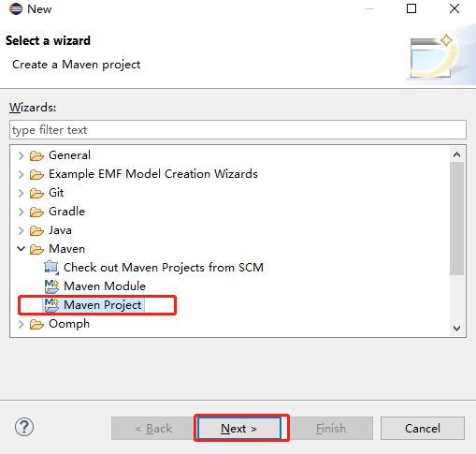Click the Java folder icon

[x=36, y=230]
